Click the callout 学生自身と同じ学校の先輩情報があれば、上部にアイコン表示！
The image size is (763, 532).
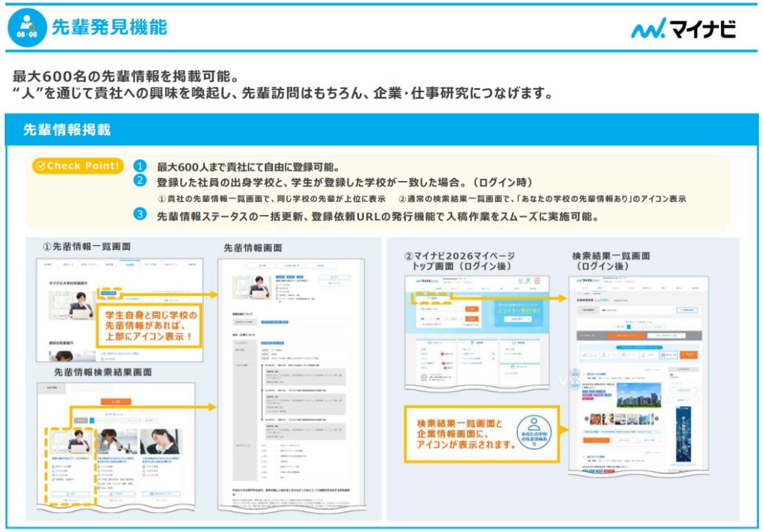point(150,326)
